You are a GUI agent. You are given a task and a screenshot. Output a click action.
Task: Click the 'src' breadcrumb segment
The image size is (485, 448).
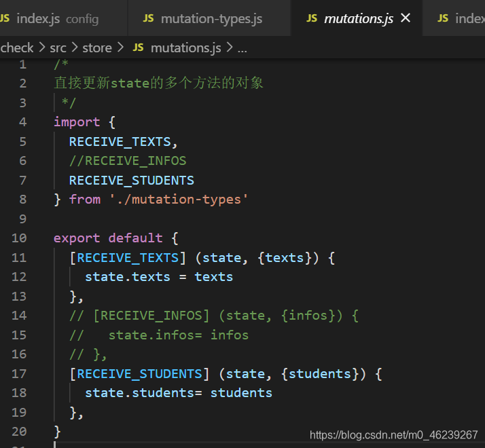click(x=58, y=48)
